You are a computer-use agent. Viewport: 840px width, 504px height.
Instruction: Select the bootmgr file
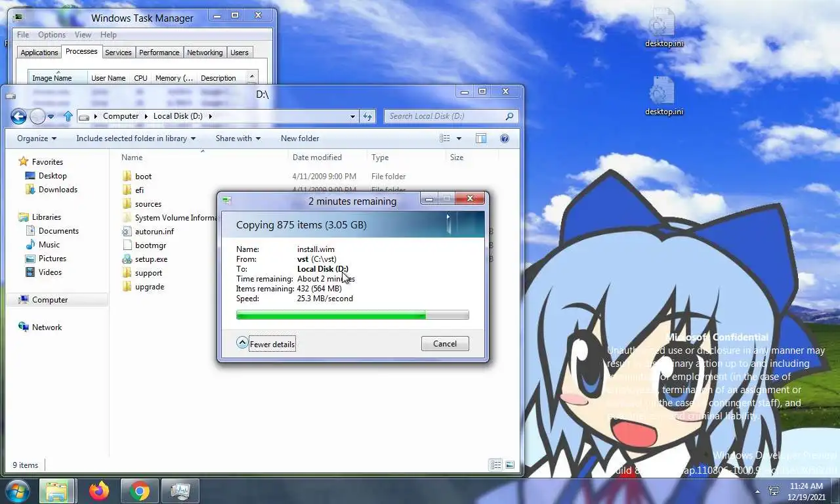pos(150,245)
